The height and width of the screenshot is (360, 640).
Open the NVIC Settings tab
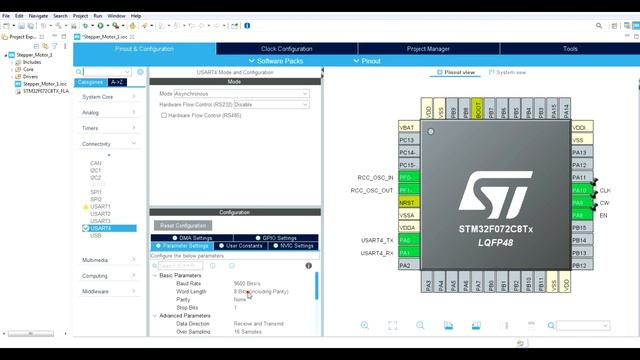point(293,246)
